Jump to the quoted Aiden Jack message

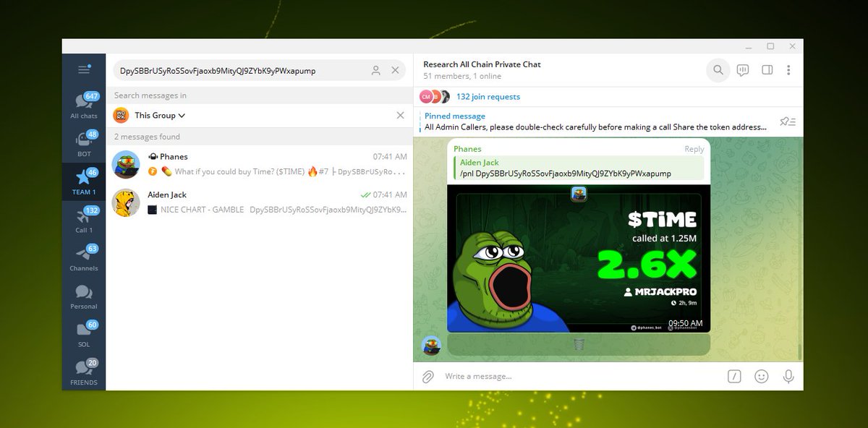579,168
